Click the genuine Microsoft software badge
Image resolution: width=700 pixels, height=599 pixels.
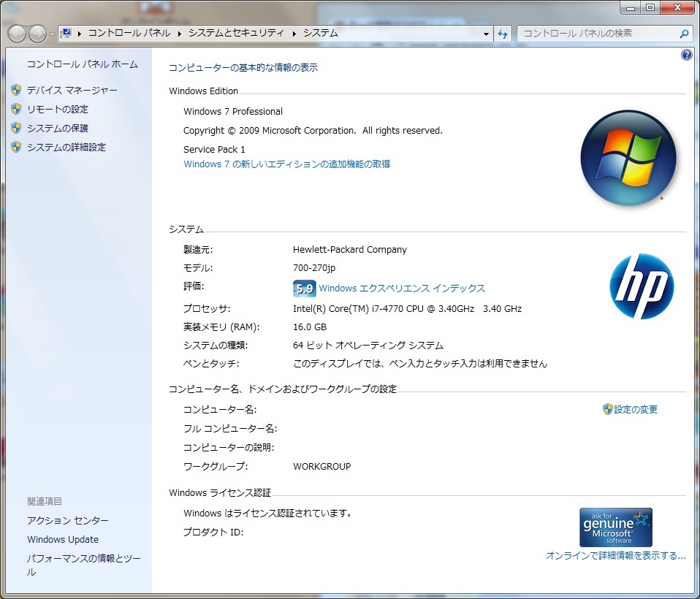[x=615, y=527]
